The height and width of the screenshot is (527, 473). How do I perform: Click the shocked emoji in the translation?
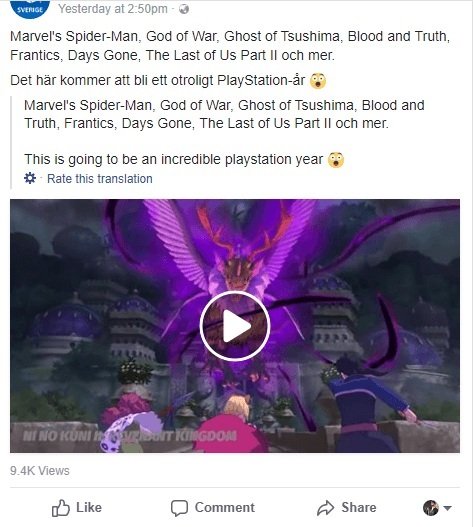(336, 160)
